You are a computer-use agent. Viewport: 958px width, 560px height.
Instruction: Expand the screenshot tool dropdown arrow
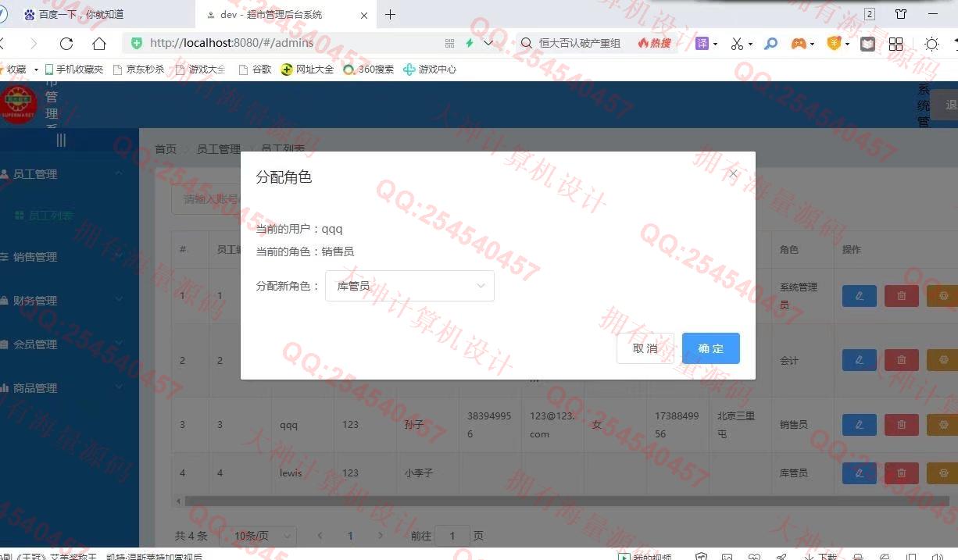click(x=751, y=45)
